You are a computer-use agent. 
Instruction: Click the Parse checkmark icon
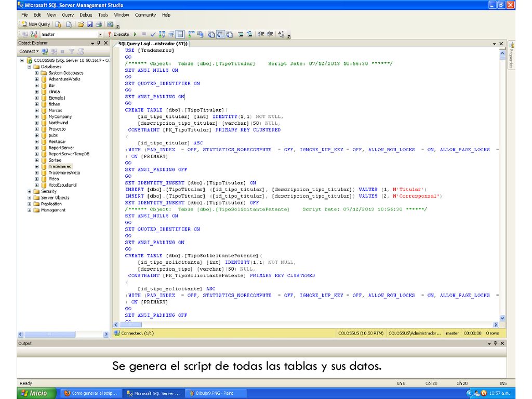pyautogui.click(x=153, y=34)
